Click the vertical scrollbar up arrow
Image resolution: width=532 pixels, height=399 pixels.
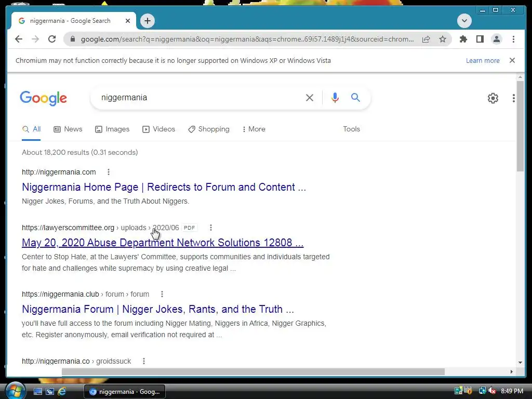[520, 78]
